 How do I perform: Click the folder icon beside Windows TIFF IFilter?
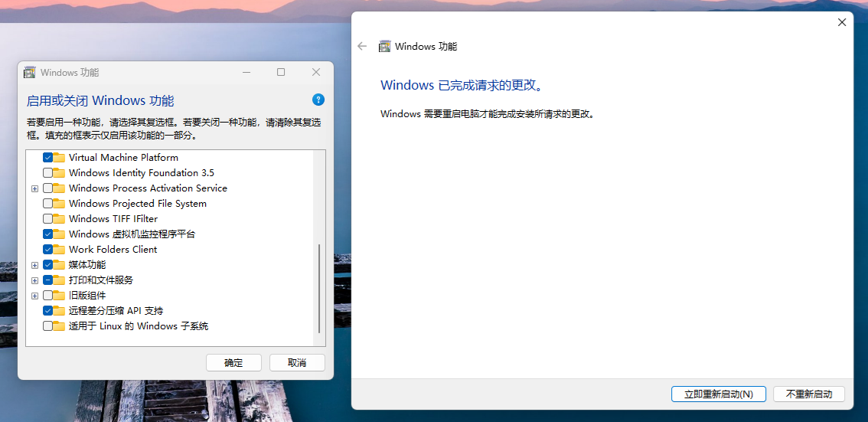click(x=60, y=219)
